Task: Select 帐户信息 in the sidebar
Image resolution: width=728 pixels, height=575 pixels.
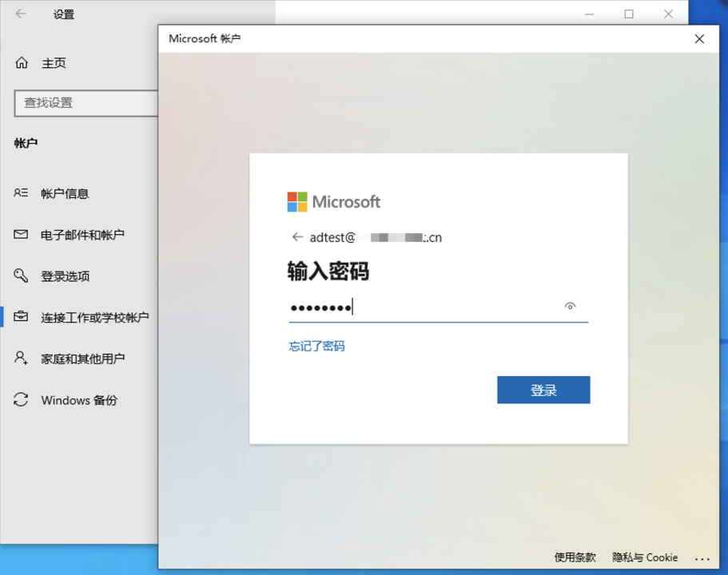Action: [65, 193]
